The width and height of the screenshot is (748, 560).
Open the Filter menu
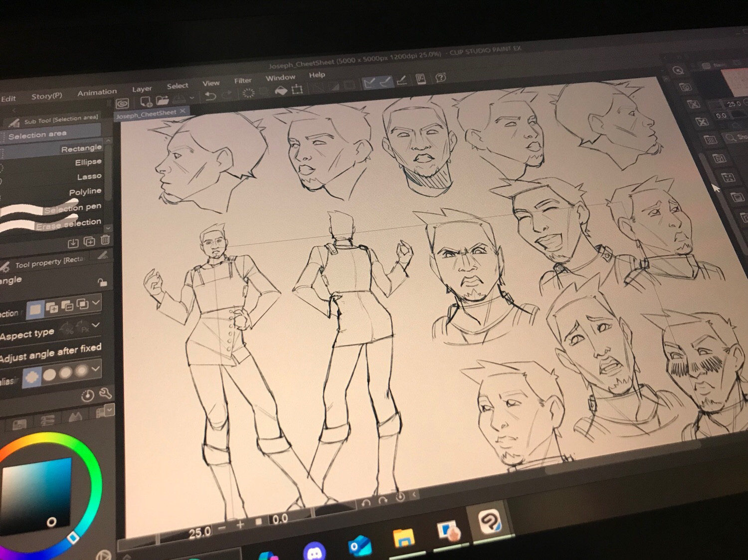pos(243,80)
